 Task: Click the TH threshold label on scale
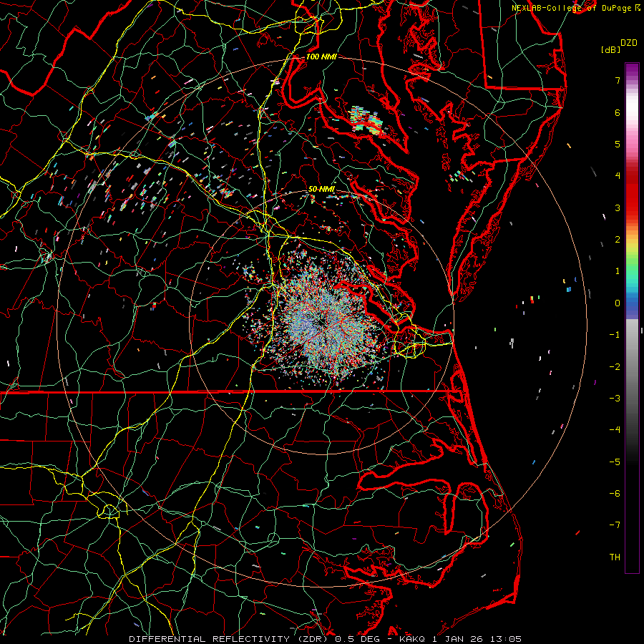pyautogui.click(x=615, y=557)
